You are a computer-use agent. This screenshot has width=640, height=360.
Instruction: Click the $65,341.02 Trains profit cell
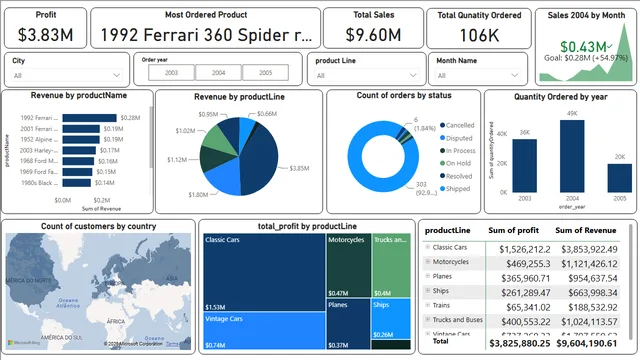click(x=528, y=307)
